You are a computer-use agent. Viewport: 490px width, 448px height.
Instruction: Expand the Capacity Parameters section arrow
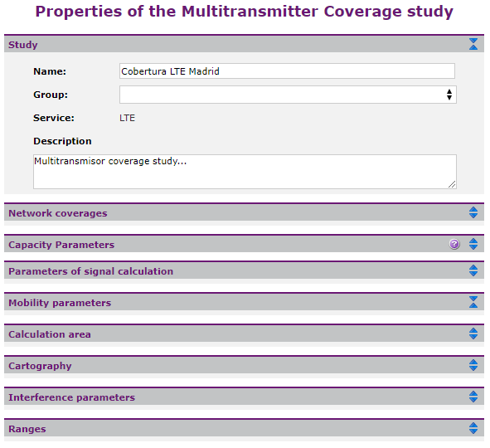pyautogui.click(x=473, y=244)
